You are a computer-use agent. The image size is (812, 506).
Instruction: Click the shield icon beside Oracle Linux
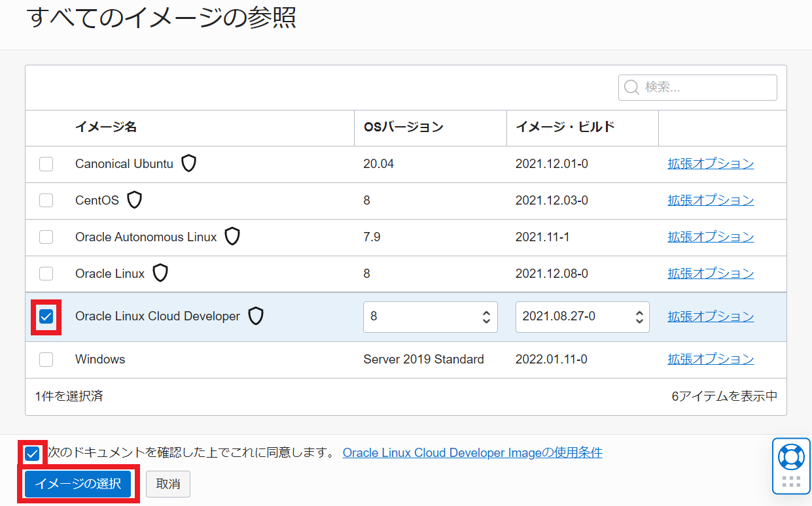point(160,273)
